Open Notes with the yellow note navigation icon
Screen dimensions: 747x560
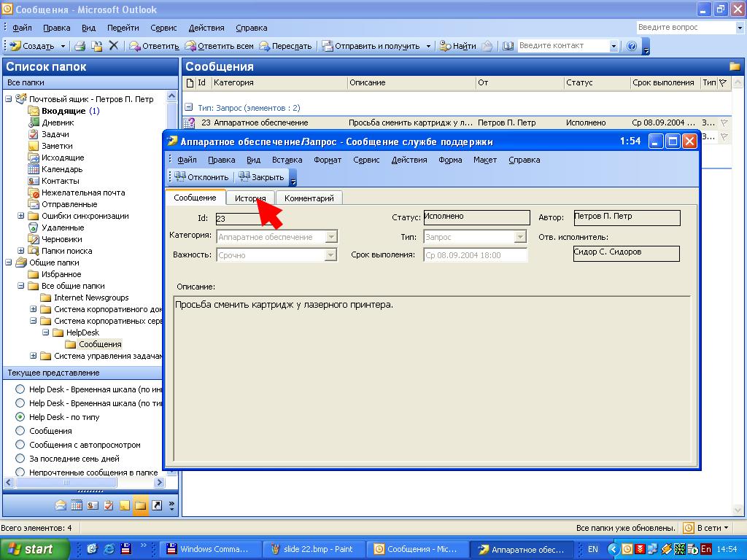[124, 505]
